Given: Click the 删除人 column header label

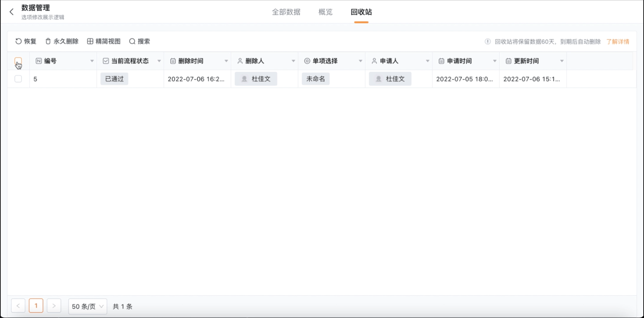Looking at the screenshot, I should click(255, 61).
